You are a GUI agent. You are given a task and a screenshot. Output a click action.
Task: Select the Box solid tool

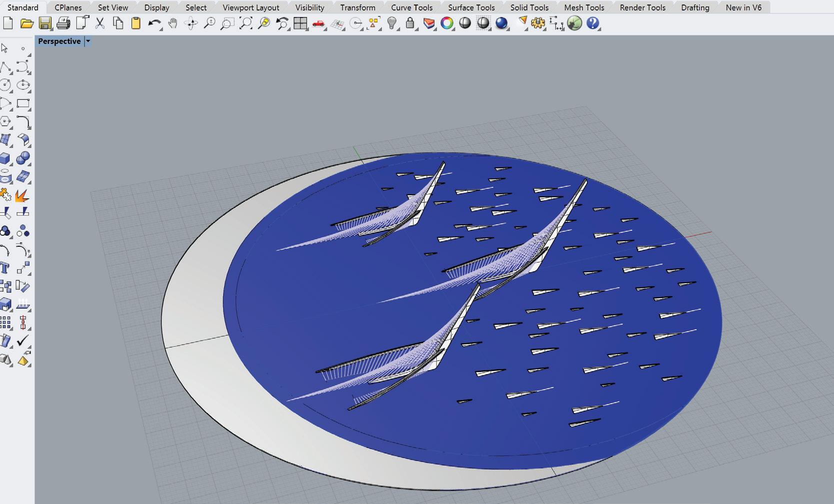(x=5, y=158)
